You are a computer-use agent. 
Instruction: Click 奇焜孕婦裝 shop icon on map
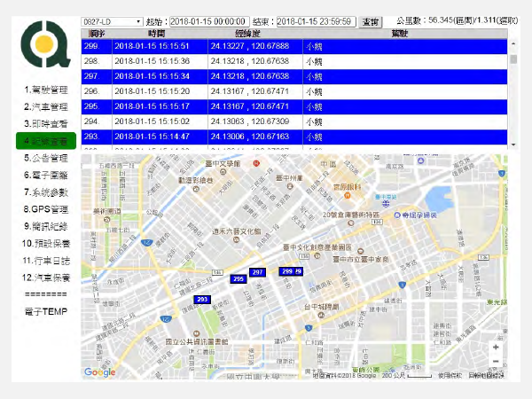tap(397, 215)
